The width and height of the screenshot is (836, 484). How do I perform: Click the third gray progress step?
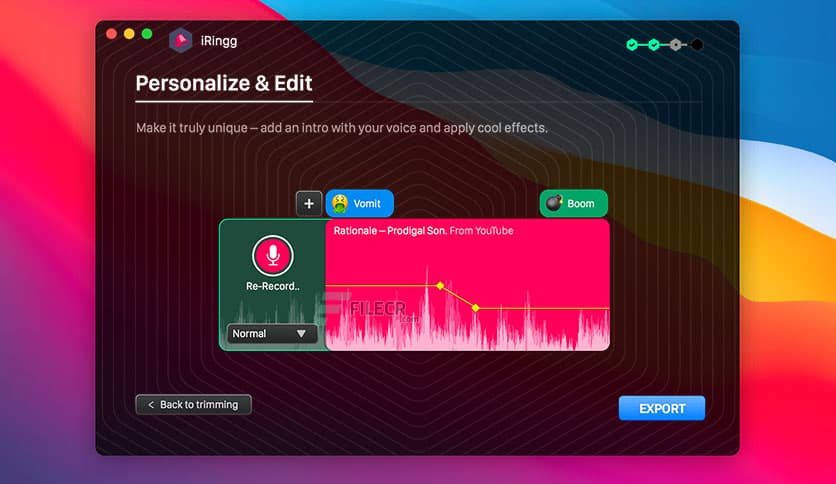click(676, 45)
